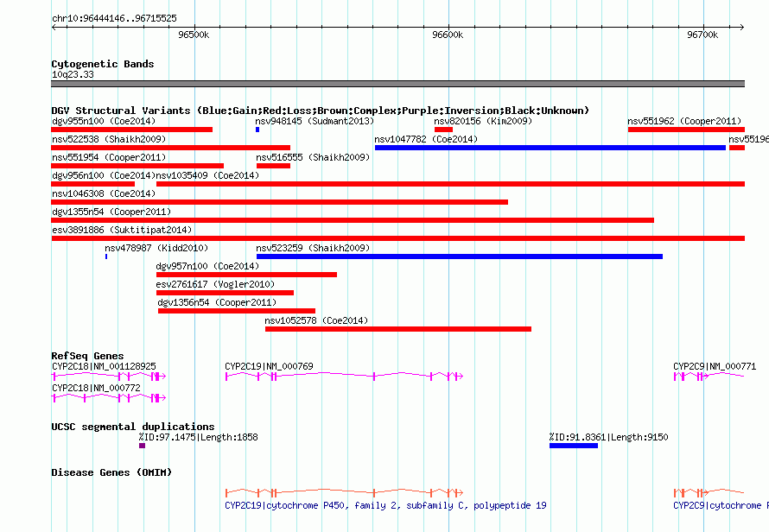Select the blue nsv1047782 gain bar
This screenshot has width=769, height=532.
coord(550,148)
